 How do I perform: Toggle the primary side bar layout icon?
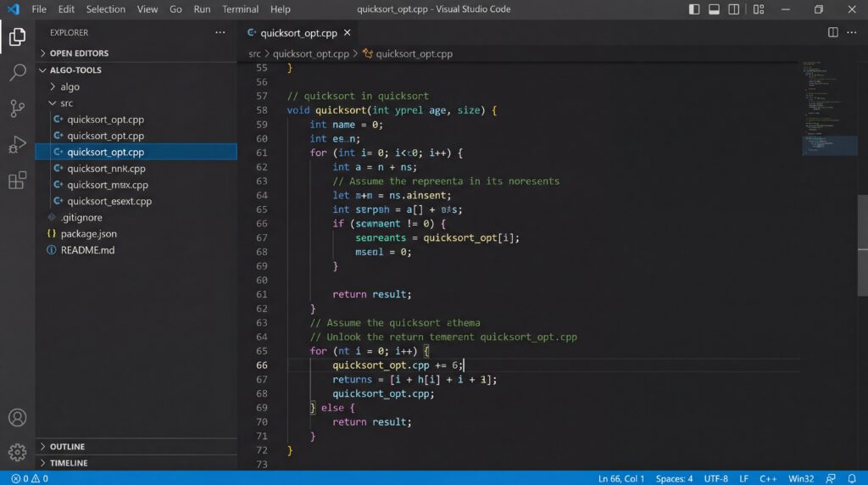click(x=693, y=8)
